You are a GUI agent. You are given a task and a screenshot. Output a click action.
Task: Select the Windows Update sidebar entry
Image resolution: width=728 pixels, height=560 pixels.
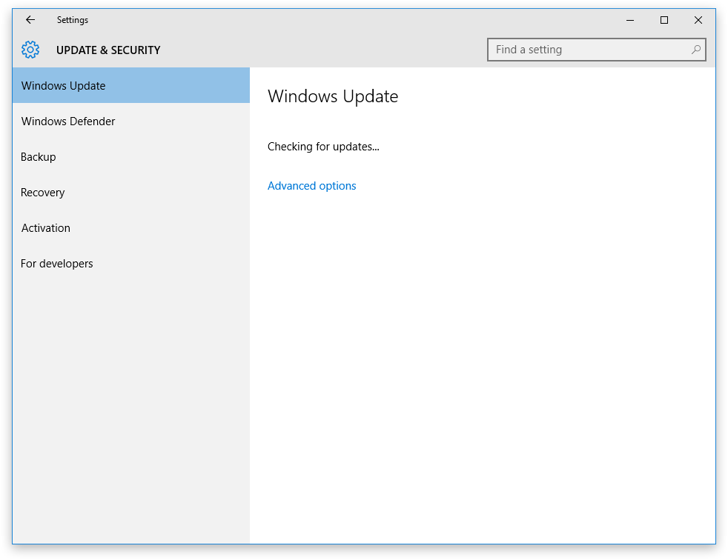click(x=63, y=85)
